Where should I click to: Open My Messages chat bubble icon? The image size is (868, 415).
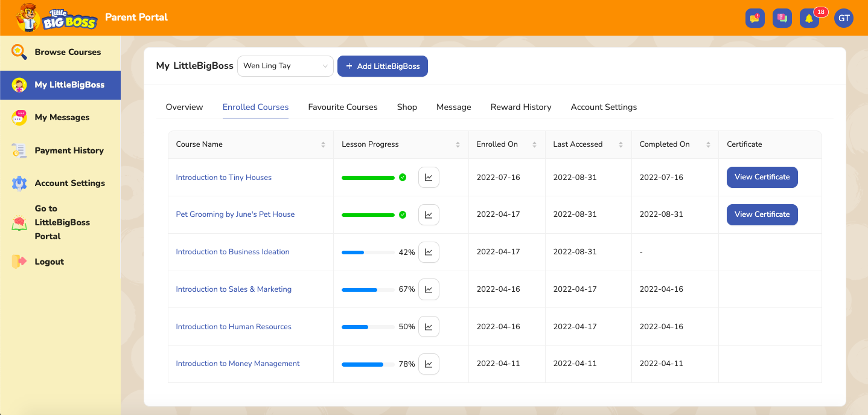click(x=19, y=118)
